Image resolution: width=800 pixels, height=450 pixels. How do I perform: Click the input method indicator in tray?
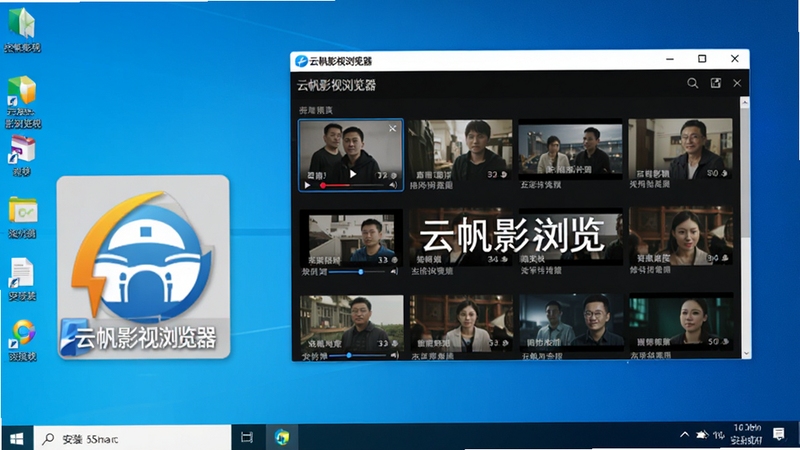point(719,435)
